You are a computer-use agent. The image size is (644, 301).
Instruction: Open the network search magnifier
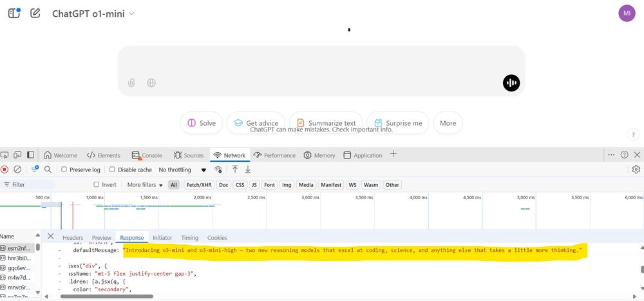tap(48, 170)
